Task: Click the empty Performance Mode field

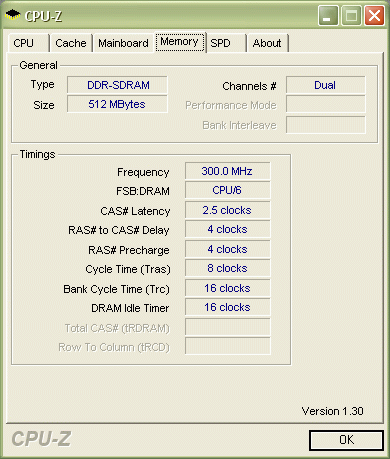Action: coord(326,105)
